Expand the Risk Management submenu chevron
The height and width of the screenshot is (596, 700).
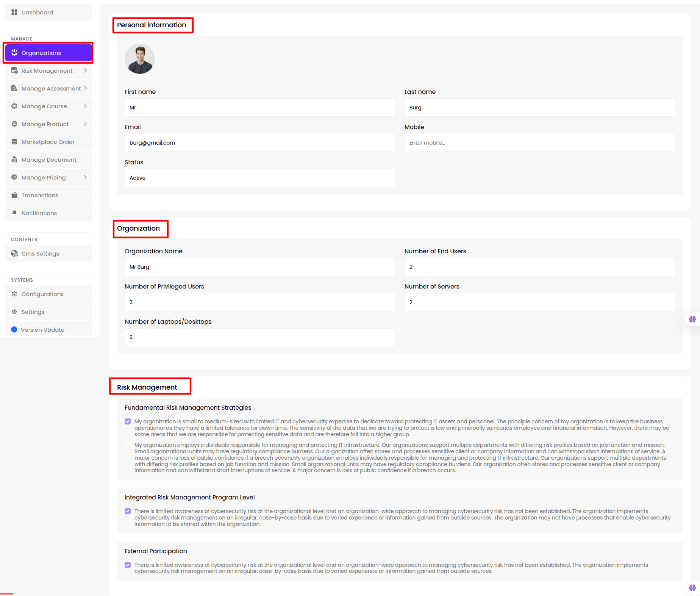[x=85, y=71]
